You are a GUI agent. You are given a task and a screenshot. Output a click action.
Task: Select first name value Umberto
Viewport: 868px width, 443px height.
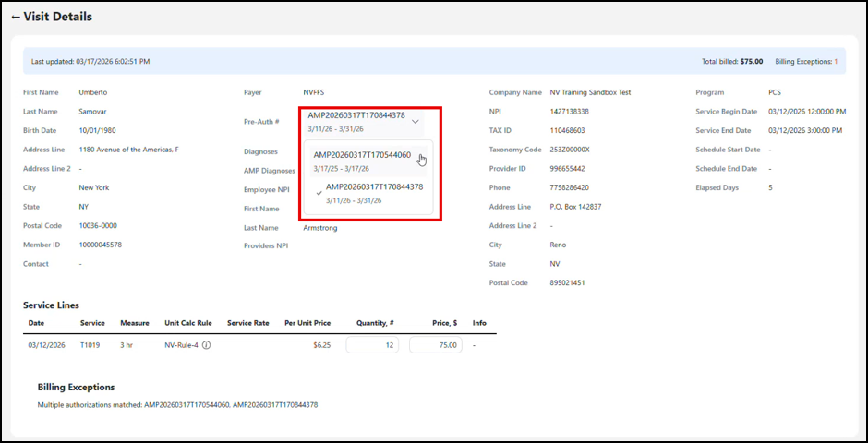pos(93,92)
